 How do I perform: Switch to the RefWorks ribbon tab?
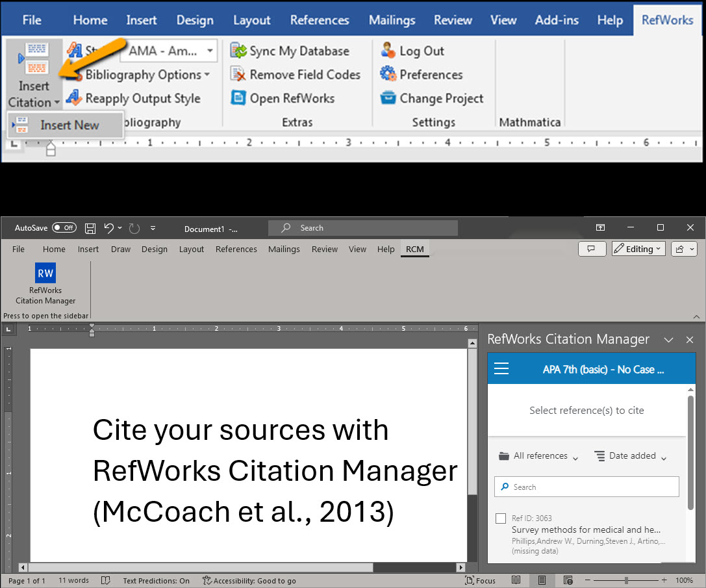click(x=667, y=20)
